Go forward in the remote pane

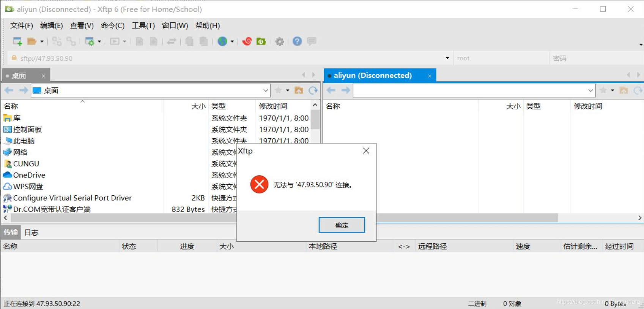[345, 90]
